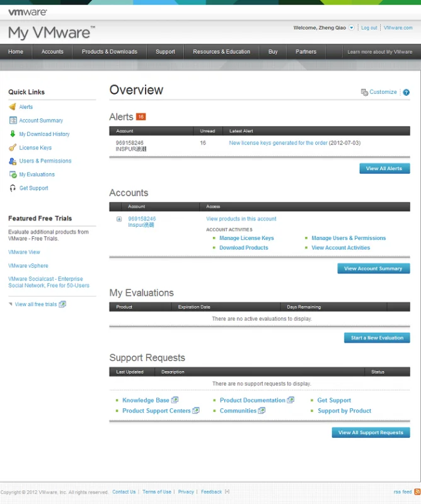Click the vmware logo at top
This screenshot has height=504, width=421.
point(28,12)
